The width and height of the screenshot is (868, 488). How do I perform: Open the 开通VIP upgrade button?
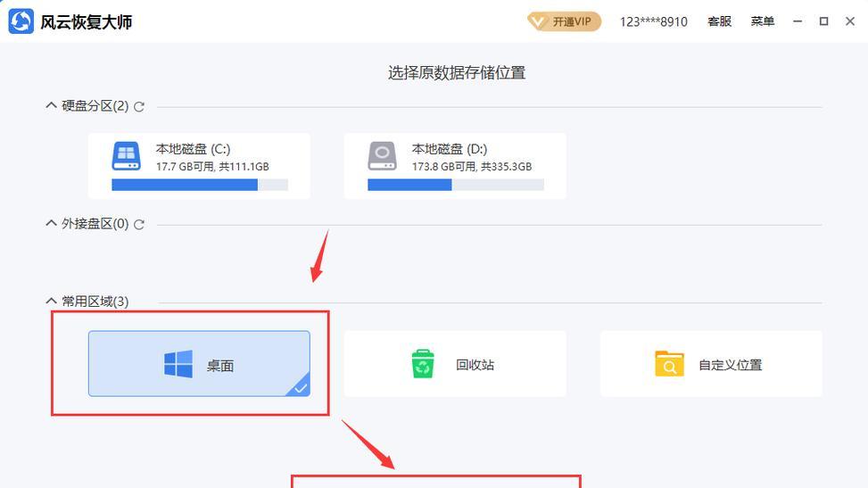point(564,21)
